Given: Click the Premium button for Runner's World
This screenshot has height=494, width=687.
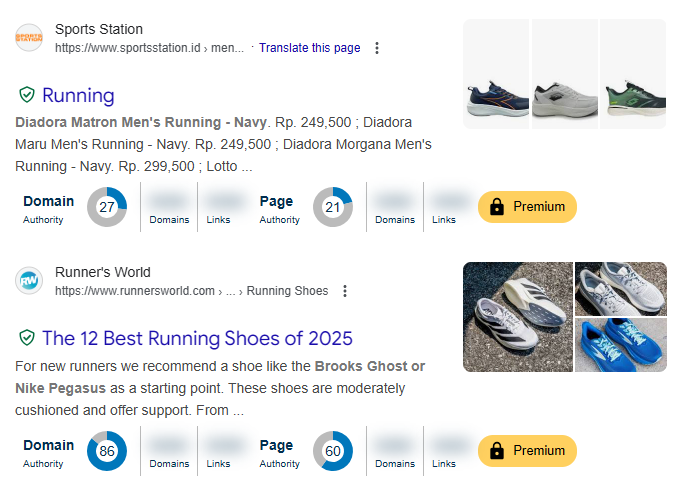Looking at the screenshot, I should [527, 451].
